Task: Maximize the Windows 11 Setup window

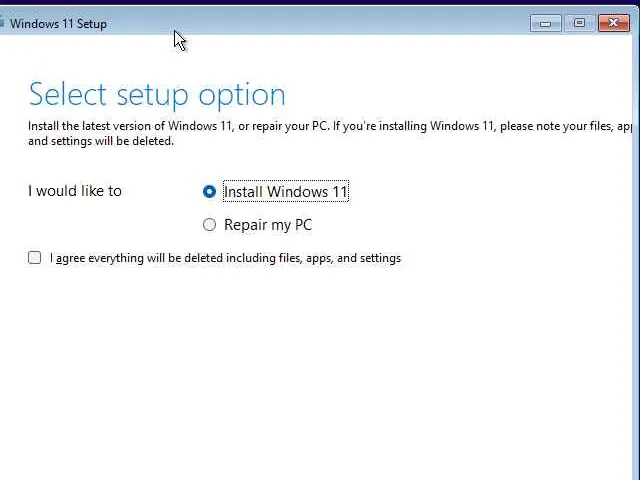Action: [579, 23]
